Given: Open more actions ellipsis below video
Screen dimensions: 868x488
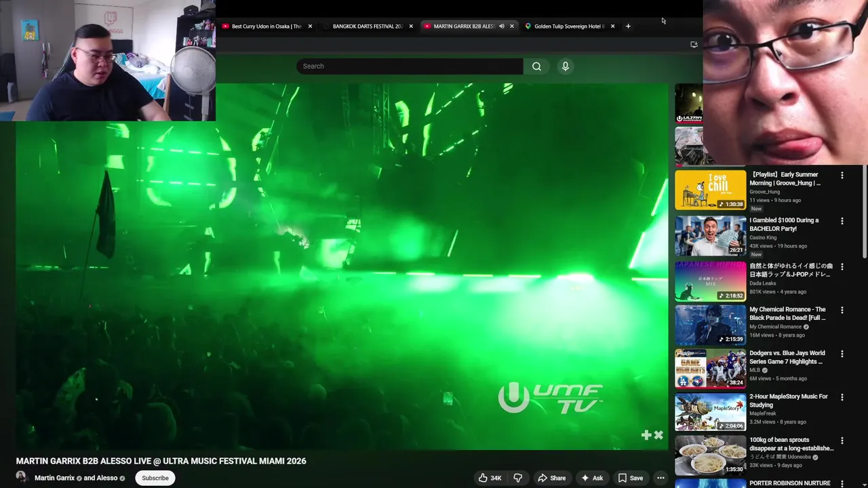Looking at the screenshot, I should tap(660, 478).
